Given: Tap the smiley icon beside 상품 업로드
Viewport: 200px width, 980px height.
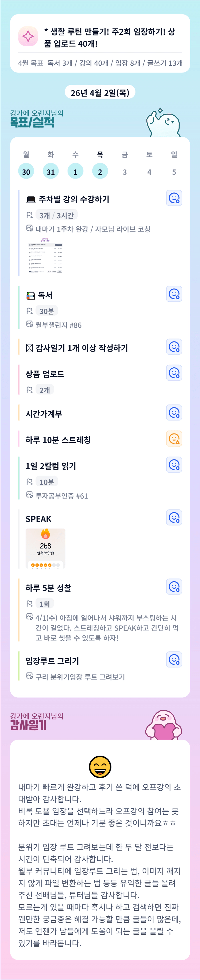Looking at the screenshot, I should click(174, 373).
